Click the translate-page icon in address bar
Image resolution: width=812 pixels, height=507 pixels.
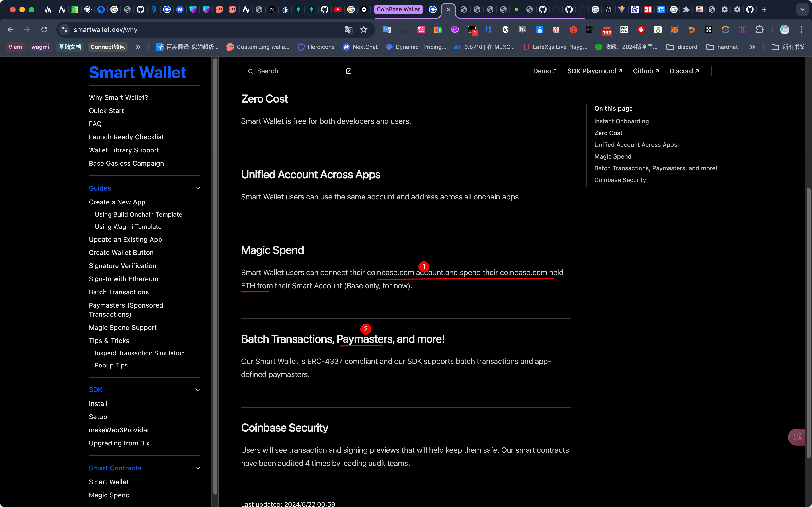tap(348, 30)
